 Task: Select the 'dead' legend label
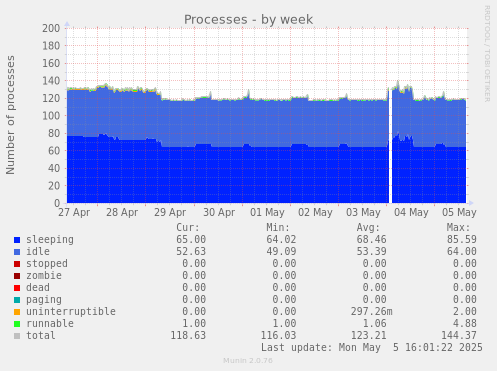coord(38,287)
